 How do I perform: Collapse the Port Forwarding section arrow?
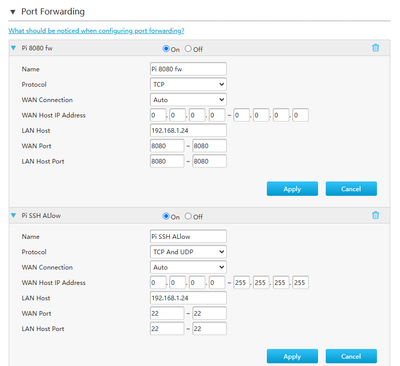pyautogui.click(x=13, y=12)
